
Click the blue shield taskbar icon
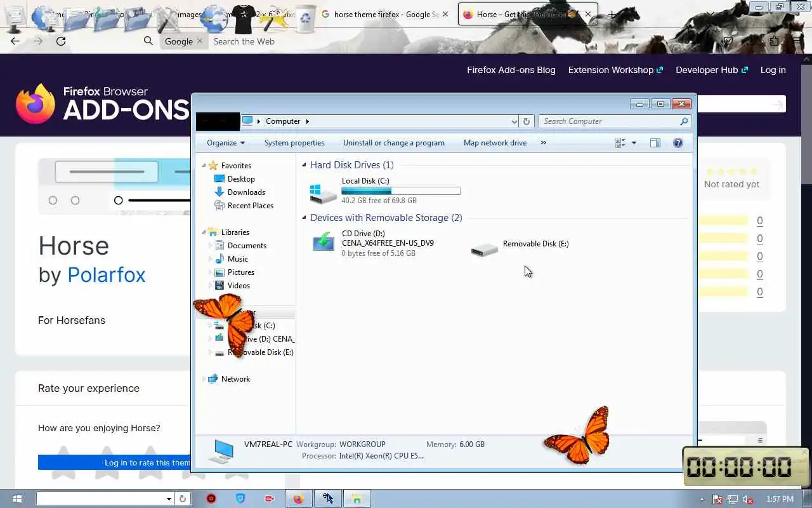[x=240, y=499]
